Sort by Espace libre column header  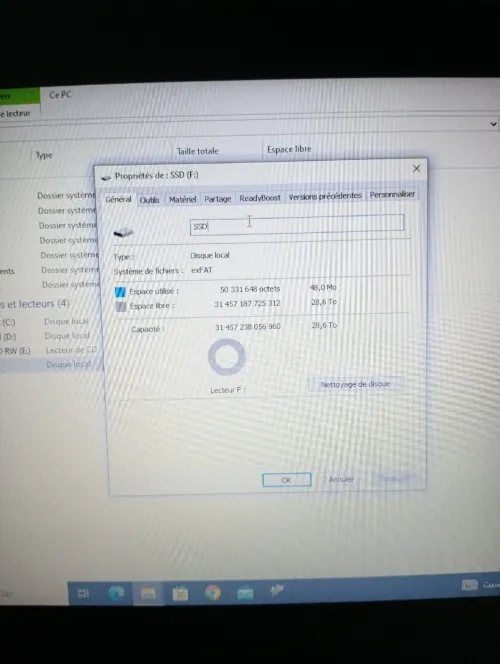[289, 149]
